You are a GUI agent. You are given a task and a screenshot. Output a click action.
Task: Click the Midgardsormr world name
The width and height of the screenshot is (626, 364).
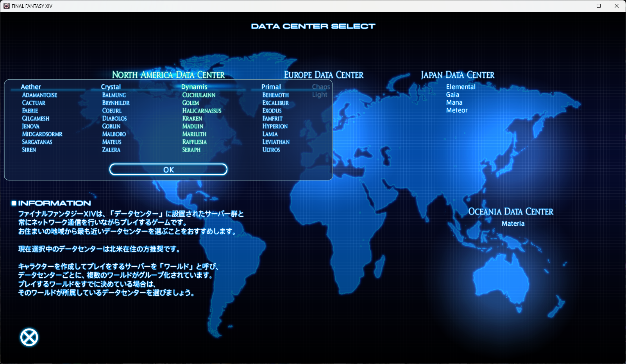(x=42, y=134)
